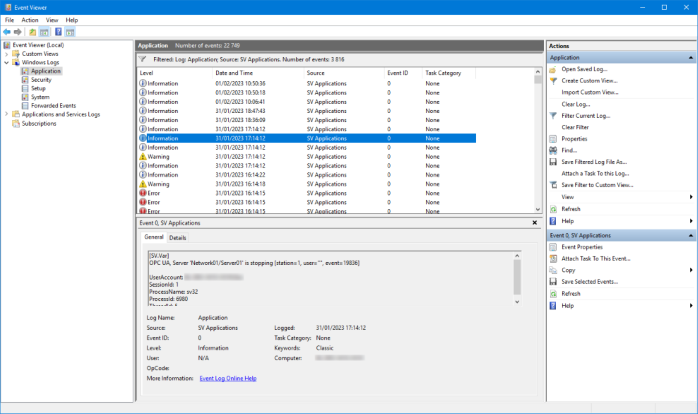Click Find action in Actions pane
Viewport: 698px width, 414px height.
click(x=567, y=150)
